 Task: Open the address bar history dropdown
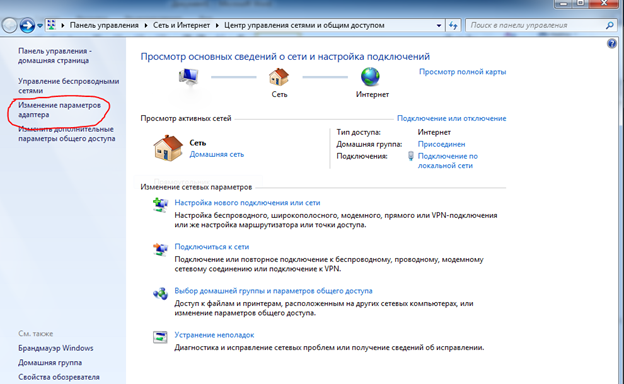(x=439, y=25)
